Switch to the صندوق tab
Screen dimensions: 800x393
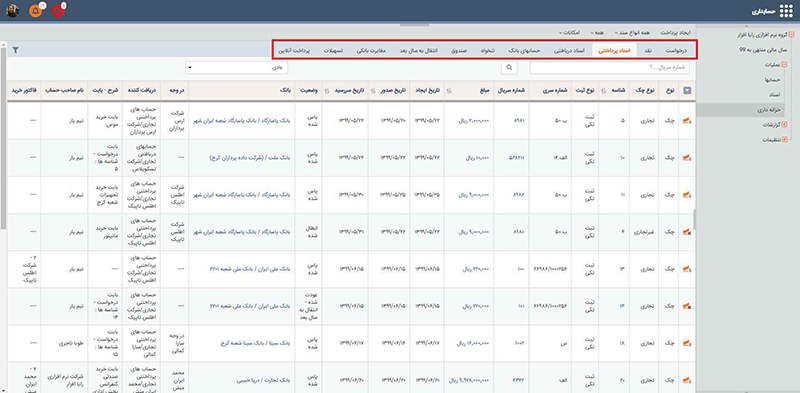[x=458, y=51]
